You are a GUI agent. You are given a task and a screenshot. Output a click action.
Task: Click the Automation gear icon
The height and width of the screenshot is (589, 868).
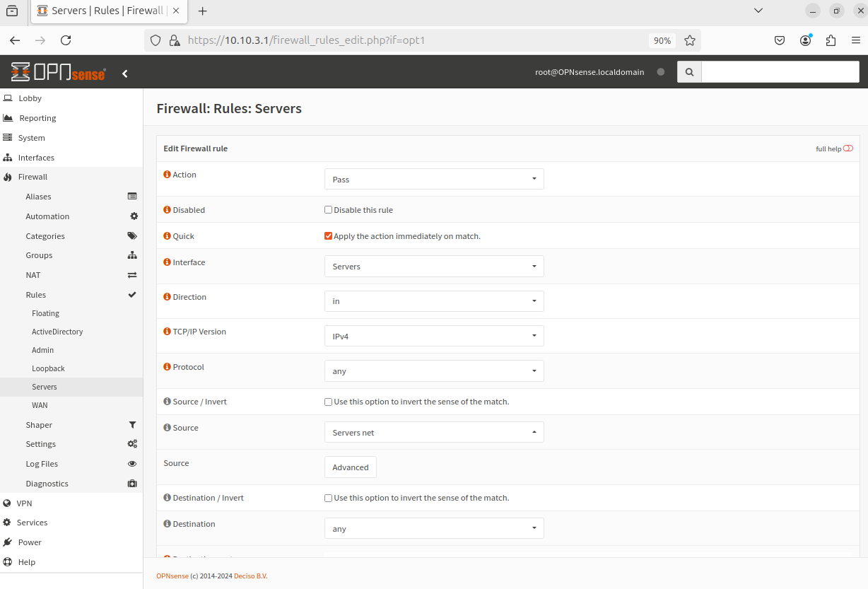[134, 216]
